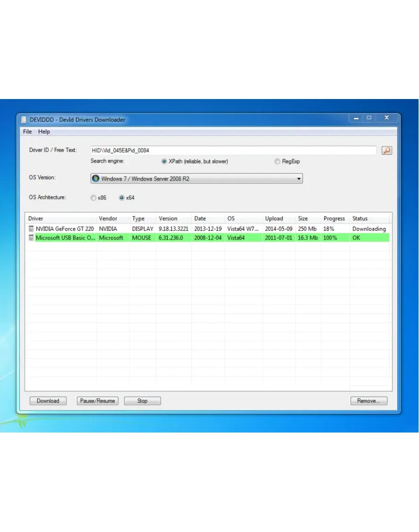Screen dimensions: 419x532
Task: Open the Help menu
Action: 44,132
